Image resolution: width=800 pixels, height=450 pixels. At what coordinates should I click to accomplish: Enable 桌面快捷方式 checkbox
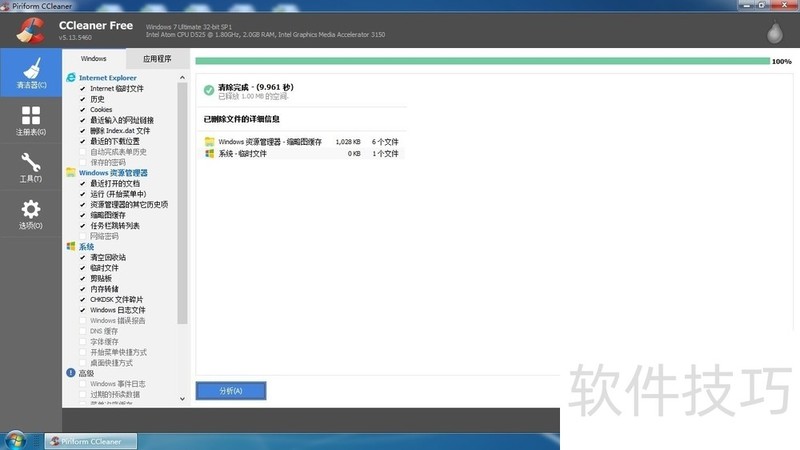[83, 363]
